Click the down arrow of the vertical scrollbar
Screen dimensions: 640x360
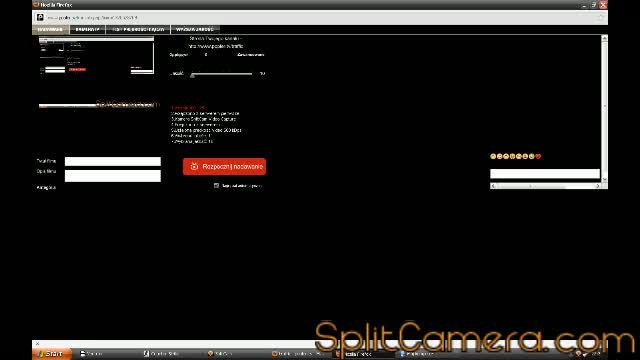point(604,179)
